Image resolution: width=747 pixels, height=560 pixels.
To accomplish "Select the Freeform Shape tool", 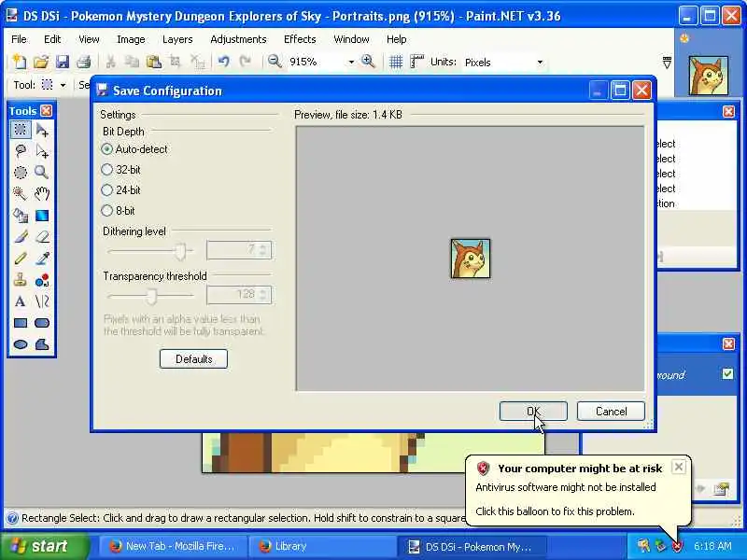I will coord(42,344).
